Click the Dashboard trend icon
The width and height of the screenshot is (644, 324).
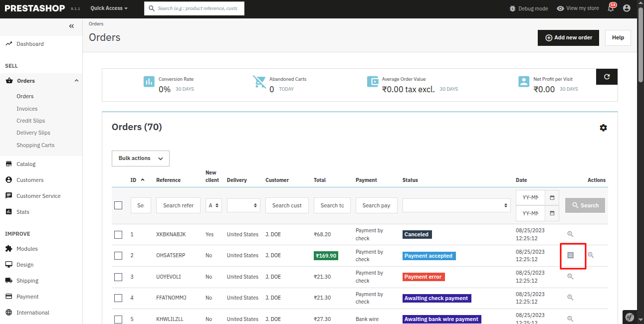click(x=8, y=44)
